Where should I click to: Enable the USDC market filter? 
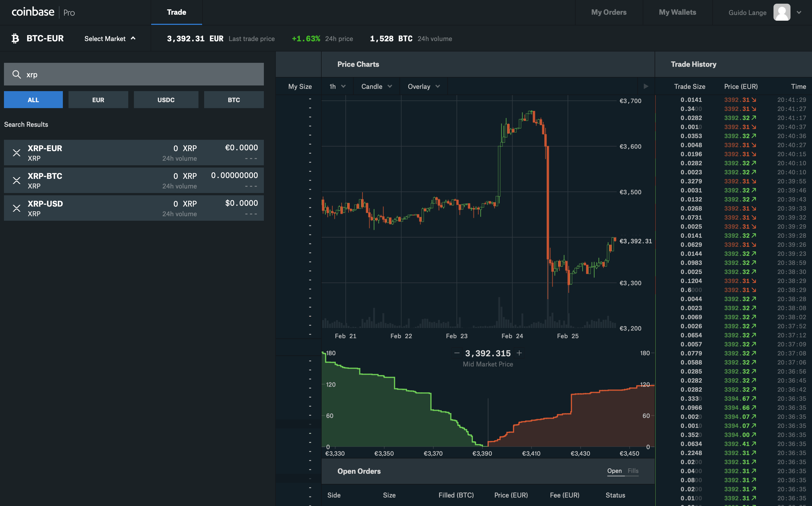166,99
